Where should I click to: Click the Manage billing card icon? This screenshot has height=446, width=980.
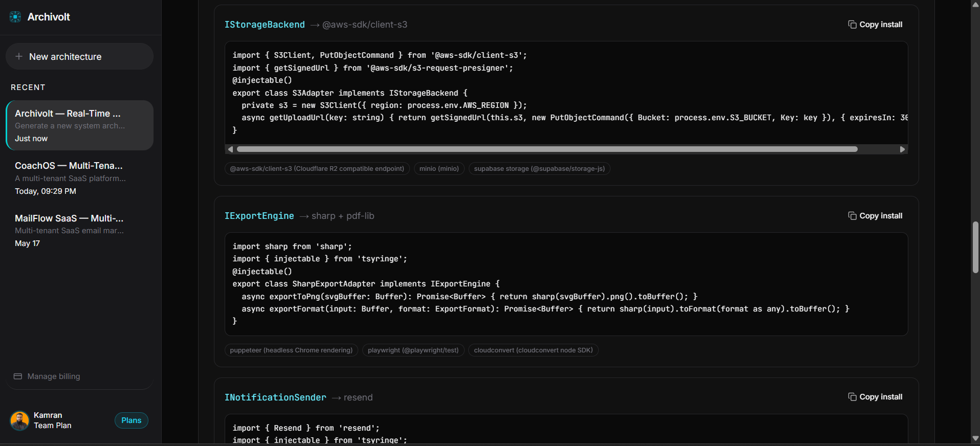coord(18,376)
